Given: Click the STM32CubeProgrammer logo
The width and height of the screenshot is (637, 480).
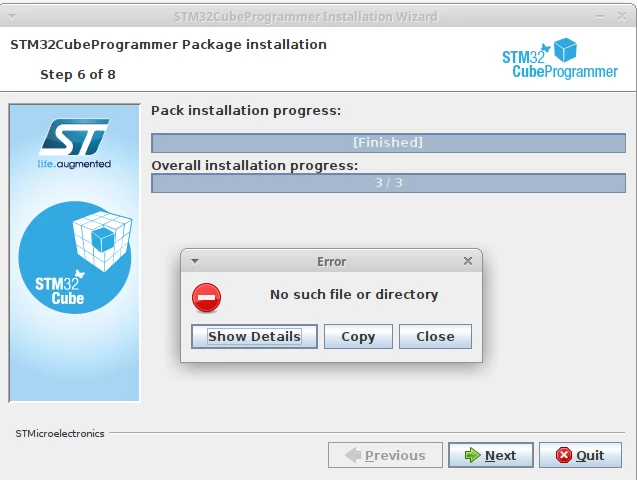Looking at the screenshot, I should [x=560, y=58].
